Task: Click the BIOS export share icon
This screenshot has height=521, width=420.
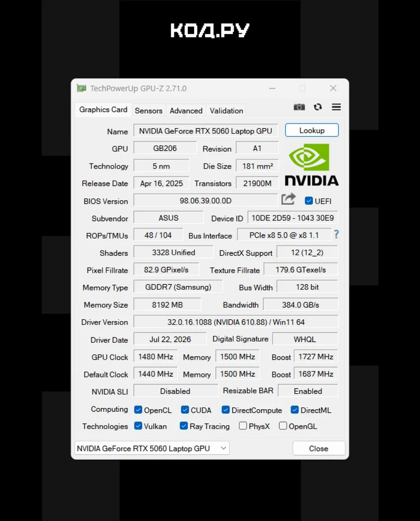Action: coord(288,199)
